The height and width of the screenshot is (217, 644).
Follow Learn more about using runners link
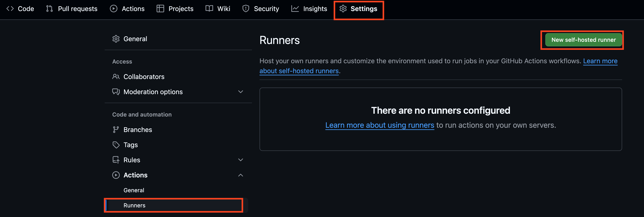click(379, 125)
